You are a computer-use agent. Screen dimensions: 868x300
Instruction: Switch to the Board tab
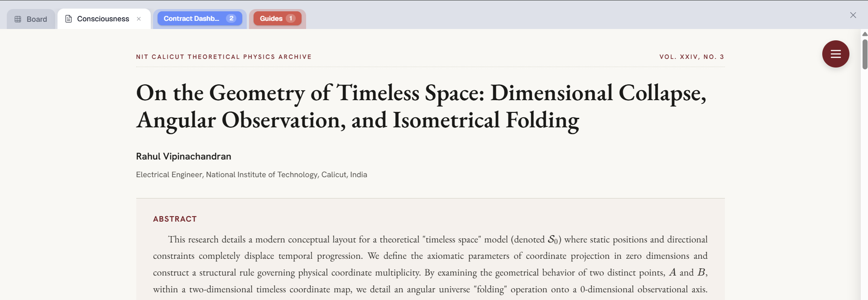pyautogui.click(x=31, y=19)
